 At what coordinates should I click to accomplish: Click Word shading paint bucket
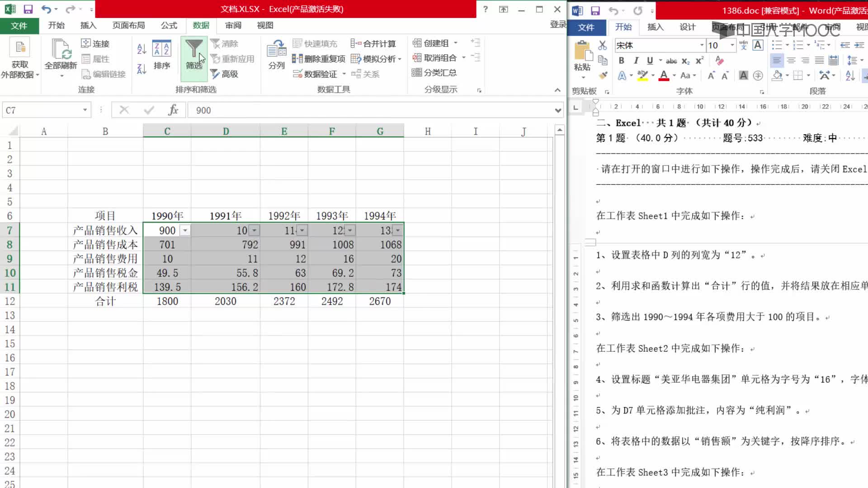point(777,75)
